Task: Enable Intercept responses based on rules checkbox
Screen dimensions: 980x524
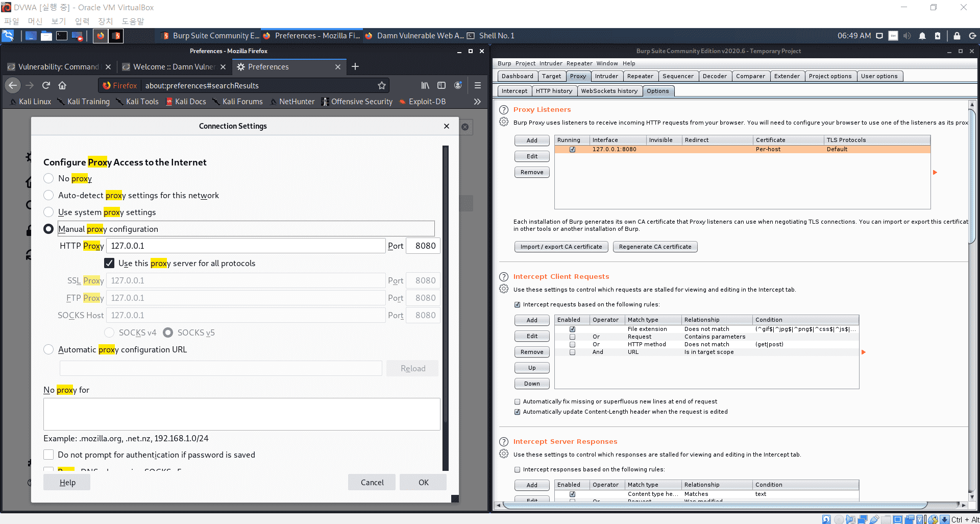Action: click(x=518, y=469)
